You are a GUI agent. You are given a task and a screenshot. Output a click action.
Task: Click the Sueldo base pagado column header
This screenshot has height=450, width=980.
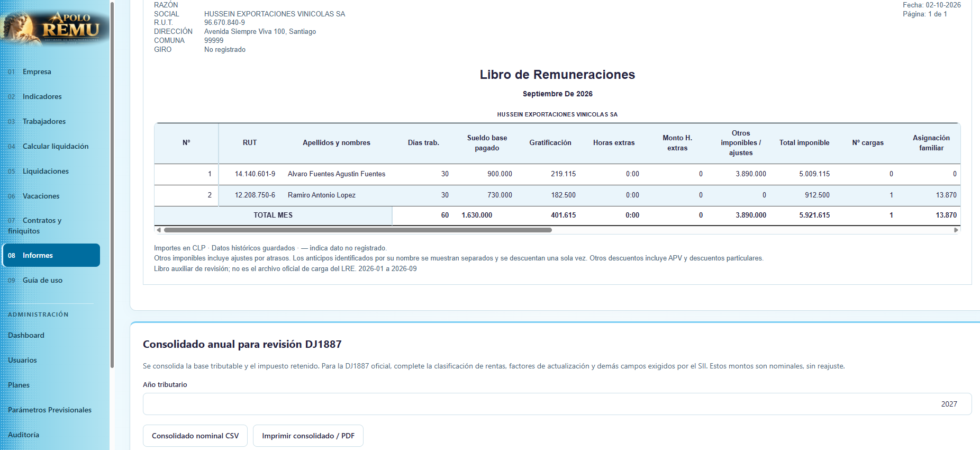(x=487, y=143)
